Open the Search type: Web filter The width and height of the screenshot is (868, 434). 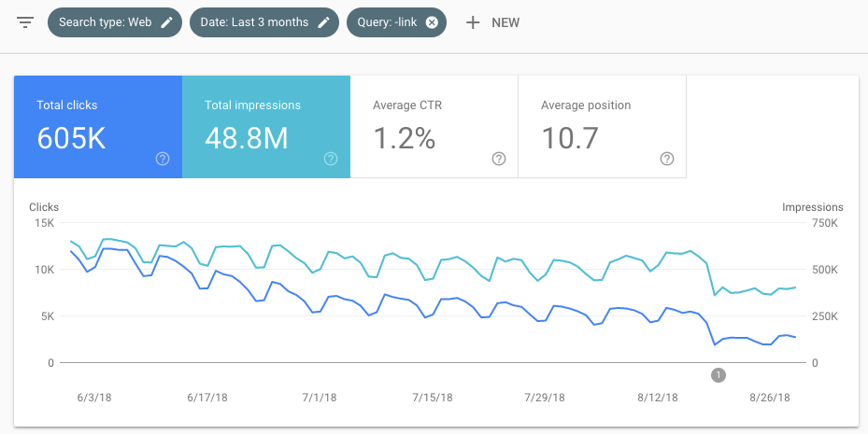point(105,22)
